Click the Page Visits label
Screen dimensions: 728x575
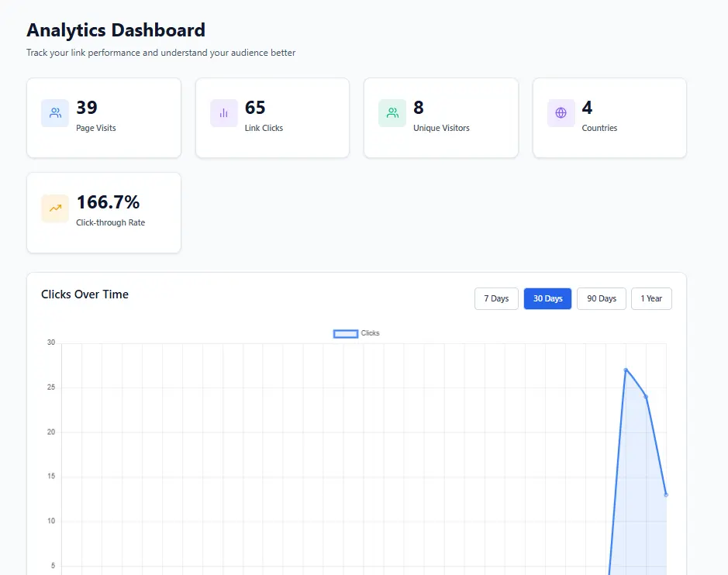pos(96,128)
